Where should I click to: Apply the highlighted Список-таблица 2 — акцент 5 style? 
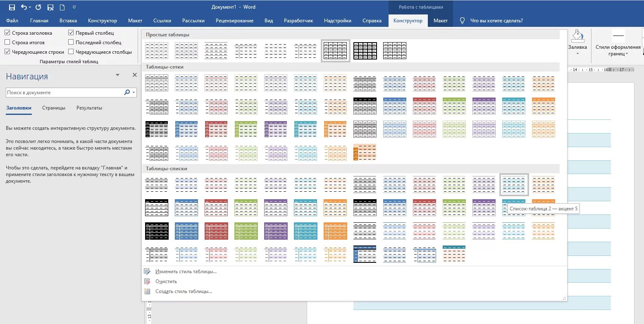pyautogui.click(x=514, y=184)
